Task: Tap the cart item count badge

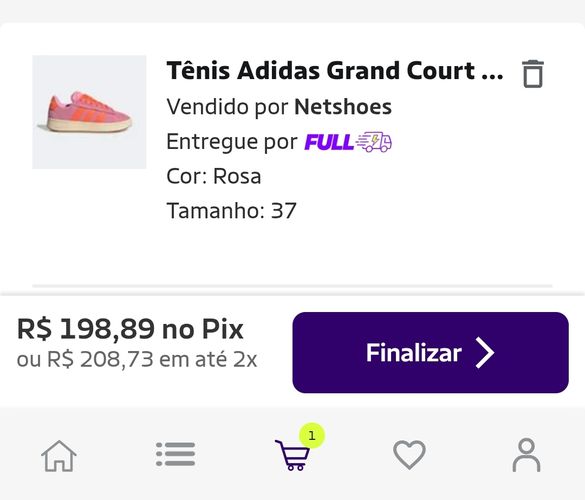Action: 312,435
